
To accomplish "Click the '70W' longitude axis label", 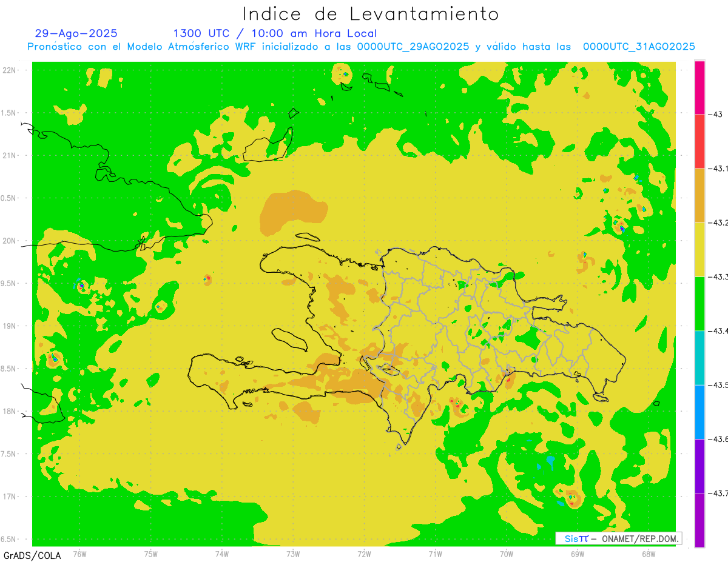I will 507,554.
